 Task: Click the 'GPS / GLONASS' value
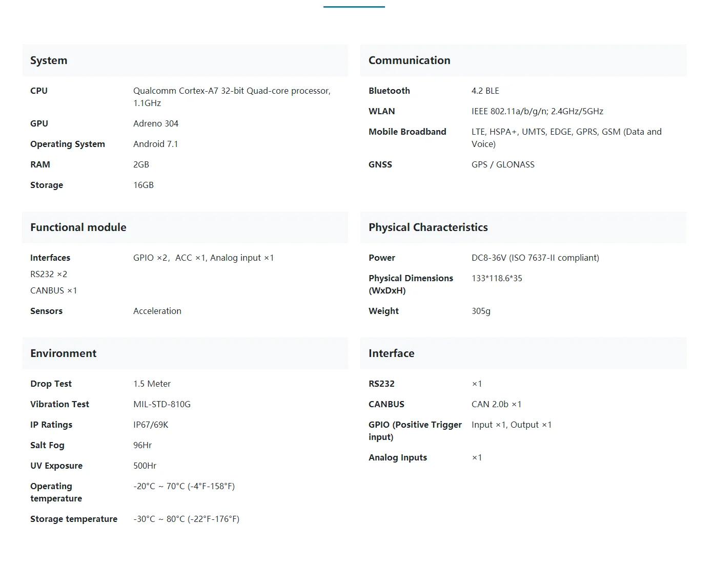[x=503, y=164]
